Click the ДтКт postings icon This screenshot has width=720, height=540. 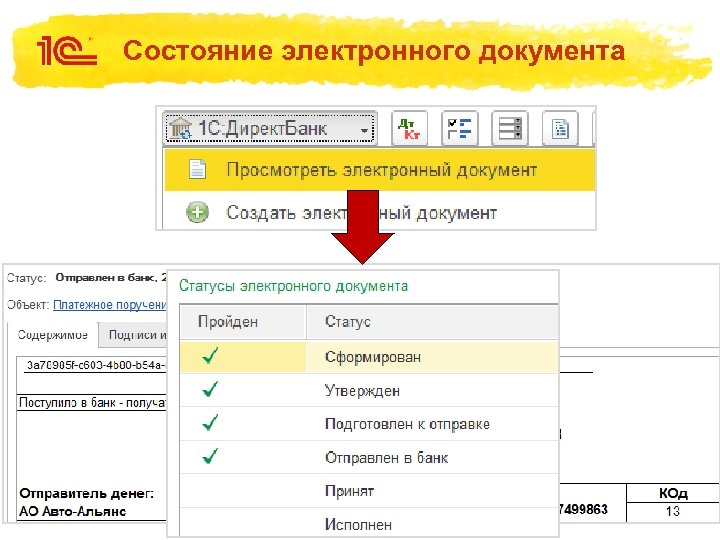click(x=409, y=129)
